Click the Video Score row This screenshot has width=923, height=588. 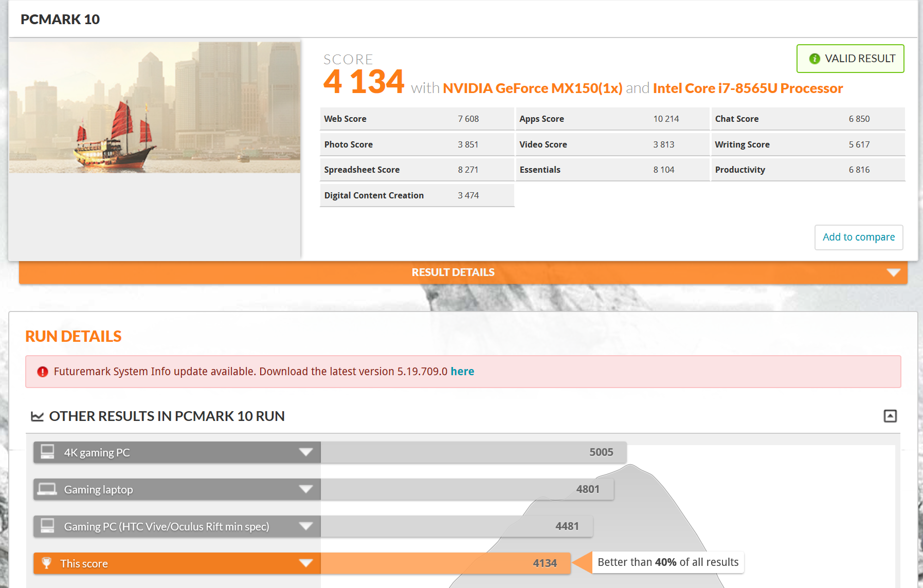(x=612, y=144)
